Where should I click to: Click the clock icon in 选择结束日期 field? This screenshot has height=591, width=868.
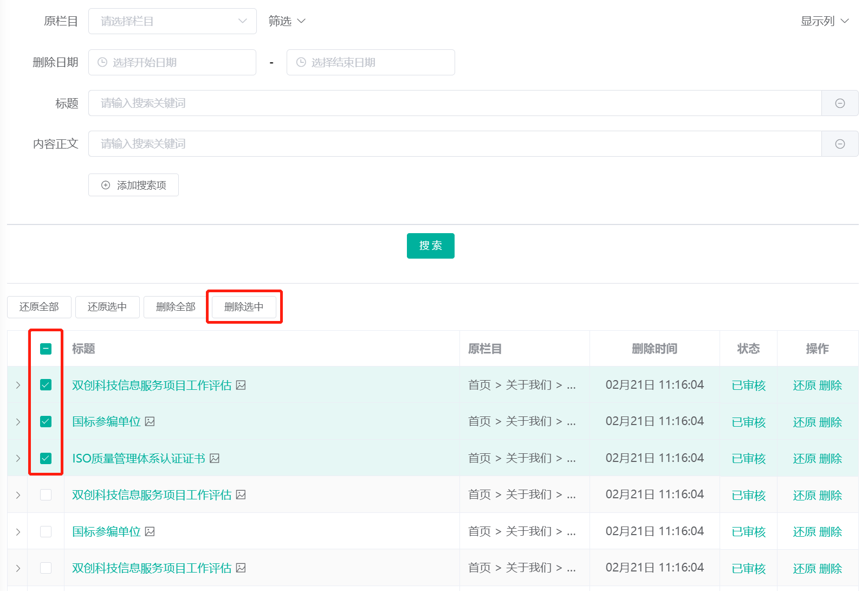(x=301, y=62)
